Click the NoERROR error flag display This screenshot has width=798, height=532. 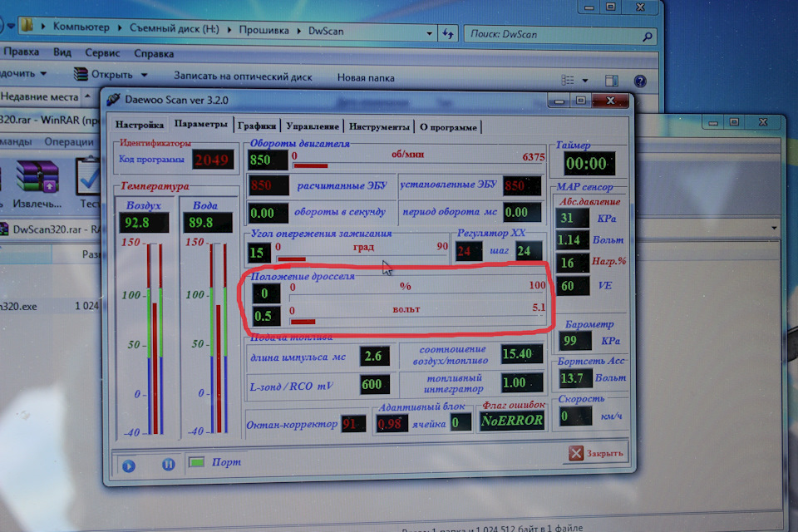pos(511,421)
